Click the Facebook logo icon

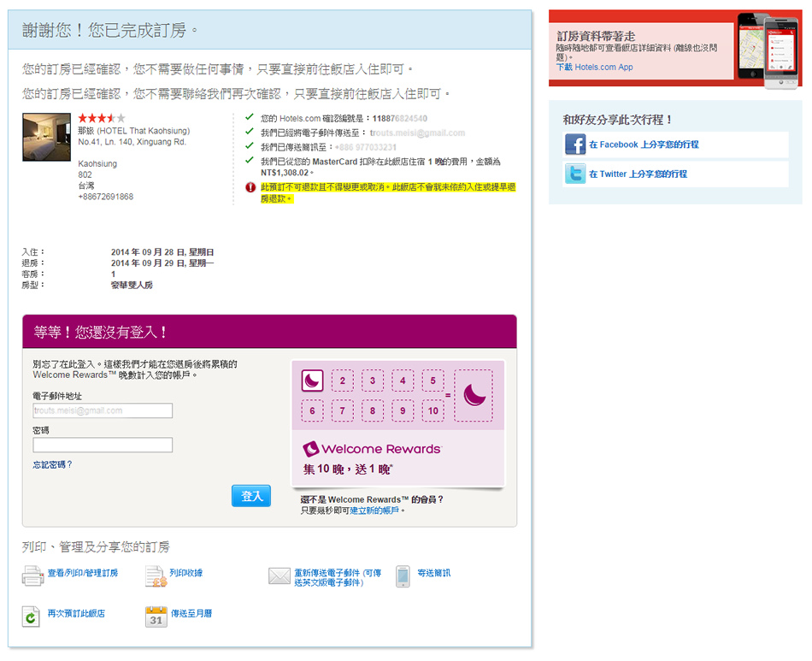575,145
